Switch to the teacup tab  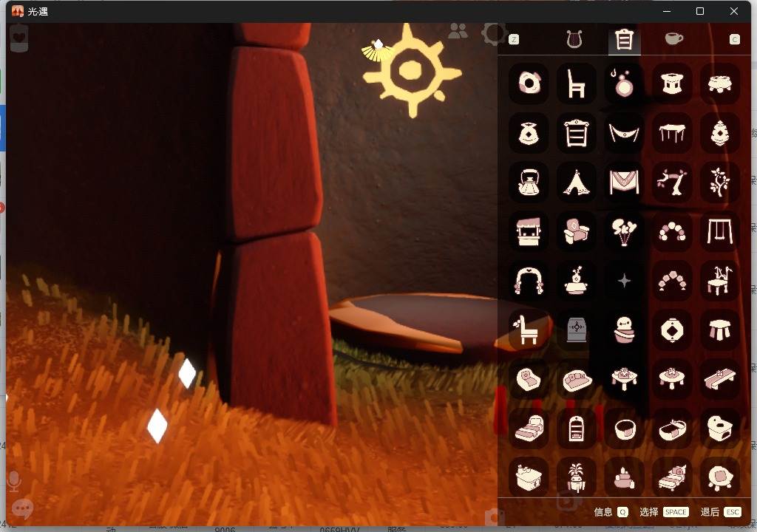(x=674, y=38)
